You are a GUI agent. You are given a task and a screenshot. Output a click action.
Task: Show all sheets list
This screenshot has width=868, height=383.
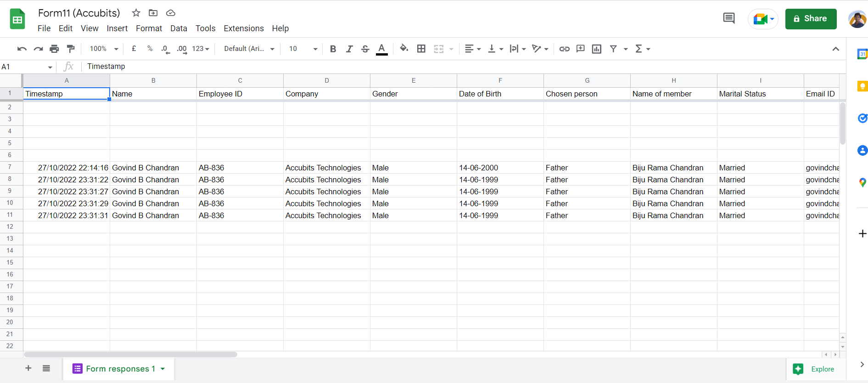point(46,368)
